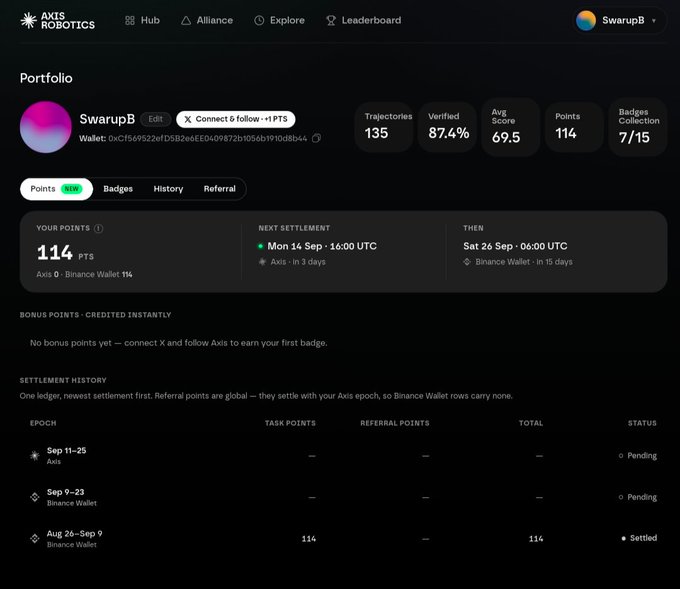Edit the SwarupB profile name
The height and width of the screenshot is (589, 680).
[156, 119]
